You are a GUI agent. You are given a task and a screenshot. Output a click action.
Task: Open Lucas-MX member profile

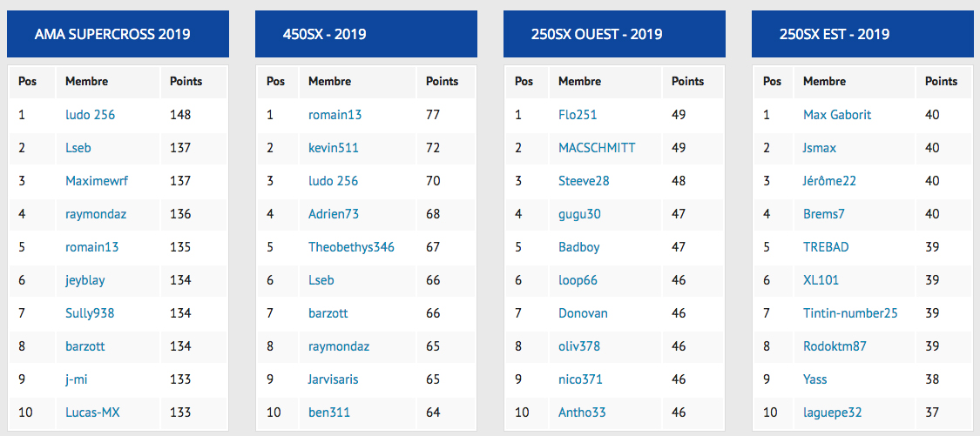(x=92, y=413)
